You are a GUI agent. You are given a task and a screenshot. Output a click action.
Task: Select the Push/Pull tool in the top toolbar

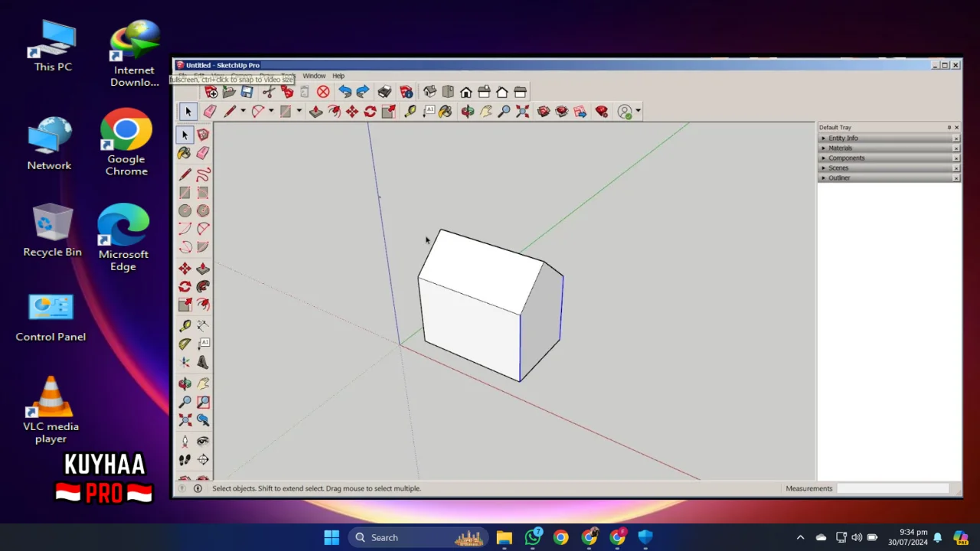click(315, 112)
